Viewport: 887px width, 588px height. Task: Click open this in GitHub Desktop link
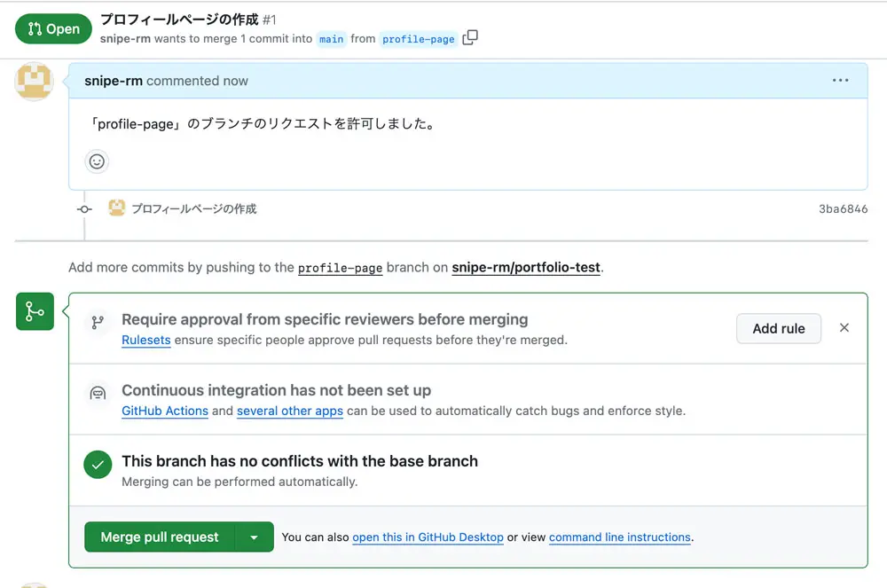[428, 537]
